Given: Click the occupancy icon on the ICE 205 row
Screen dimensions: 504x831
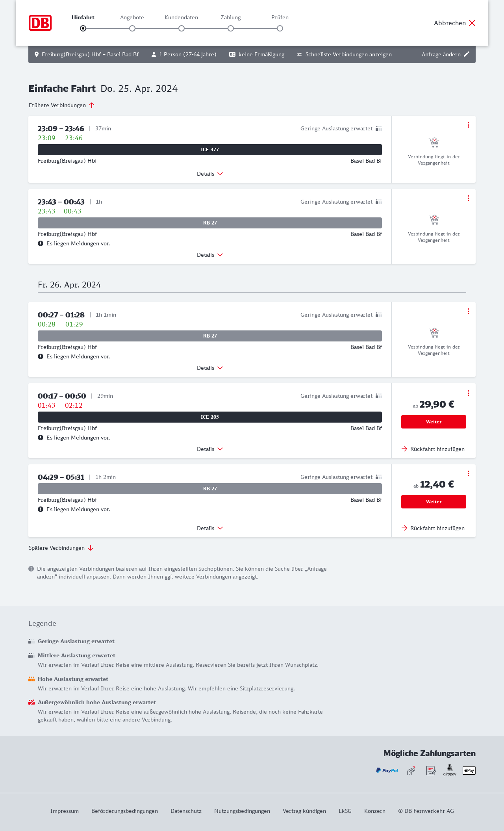Looking at the screenshot, I should 379,396.
